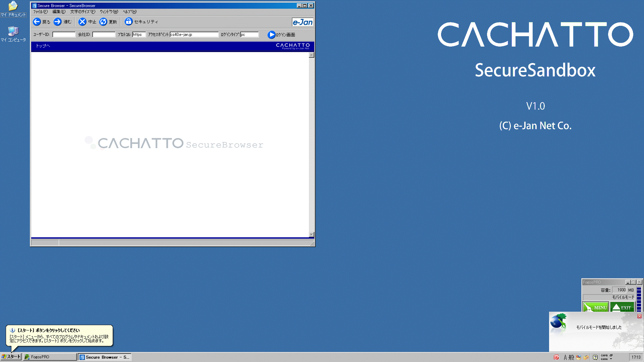The width and height of the screenshot is (644, 362).
Task: Click the FogosPRO MENU giraffe button
Action: [596, 307]
